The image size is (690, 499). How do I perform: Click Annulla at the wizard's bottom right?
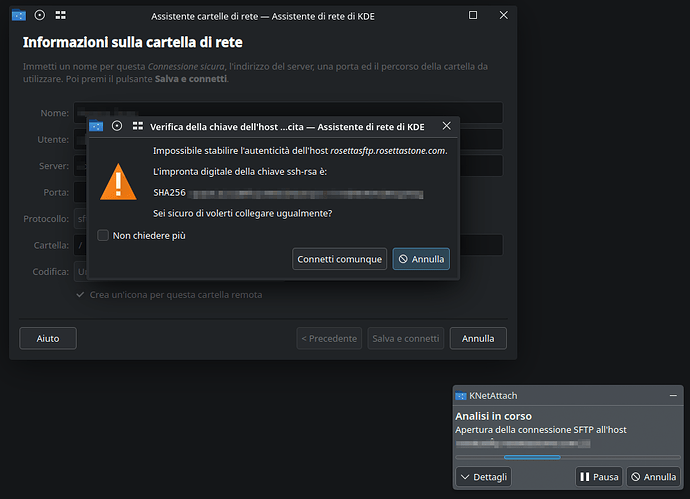coord(478,338)
